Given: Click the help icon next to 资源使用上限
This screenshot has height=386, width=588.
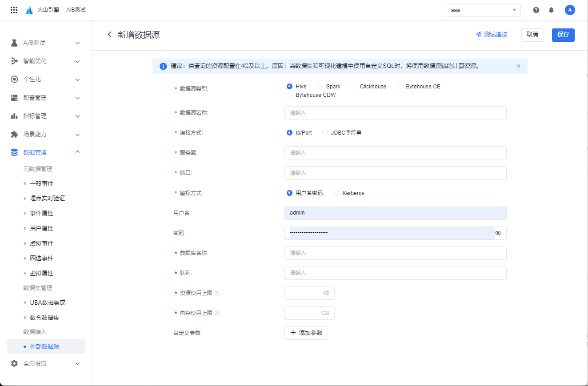Looking at the screenshot, I should (216, 293).
